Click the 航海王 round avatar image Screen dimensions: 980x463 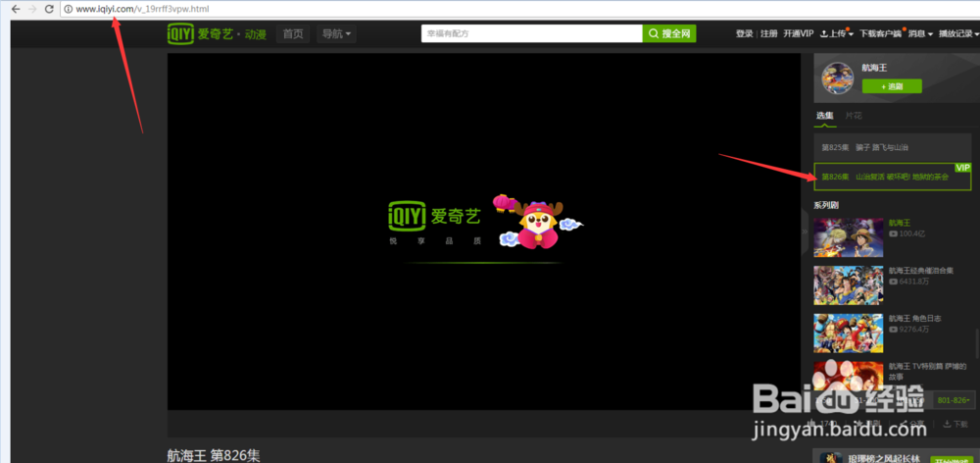[x=838, y=78]
